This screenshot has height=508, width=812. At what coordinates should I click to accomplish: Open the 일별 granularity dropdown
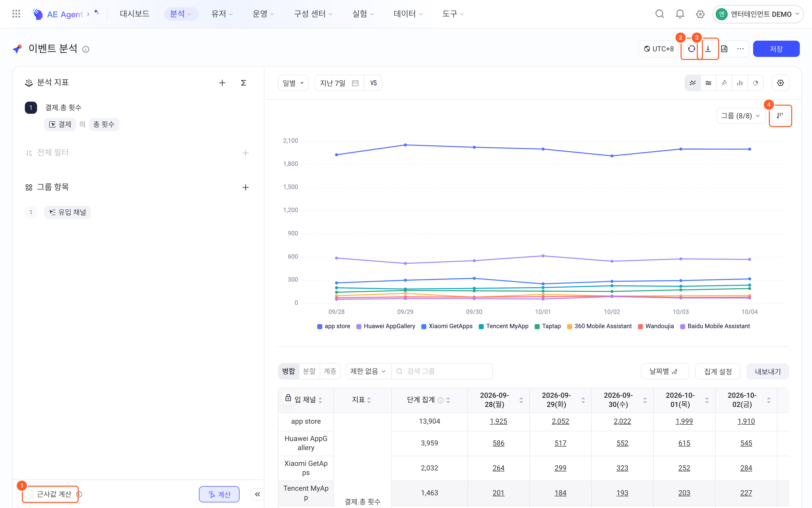293,83
